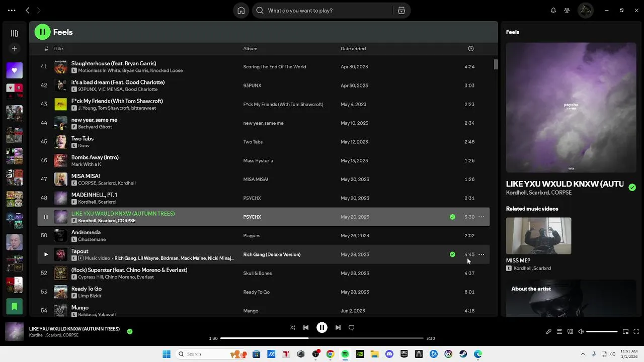This screenshot has width=644, height=362.
Task: Seek within the song progress bar
Action: [x=322, y=338]
